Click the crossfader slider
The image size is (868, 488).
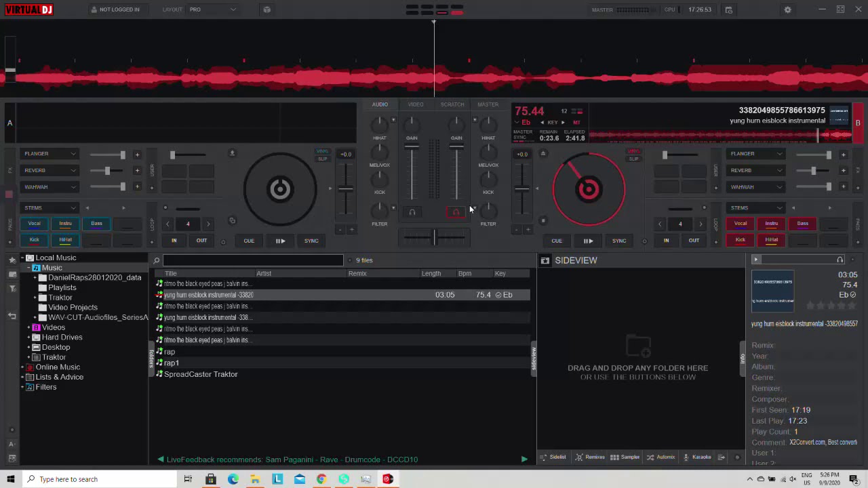click(x=434, y=237)
